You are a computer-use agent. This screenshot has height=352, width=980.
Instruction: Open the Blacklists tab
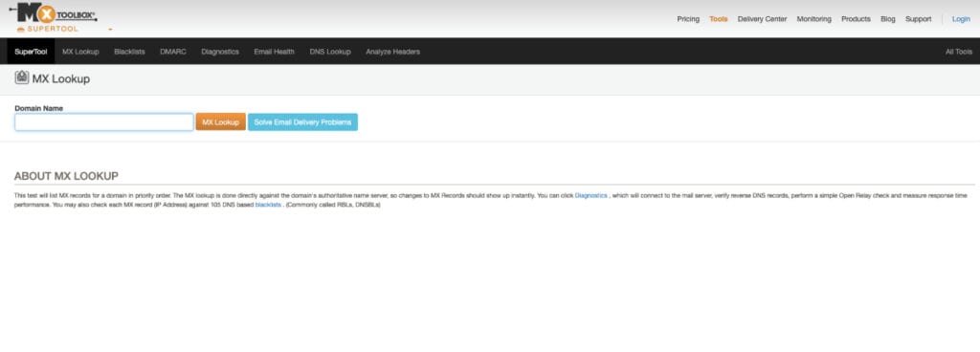129,52
